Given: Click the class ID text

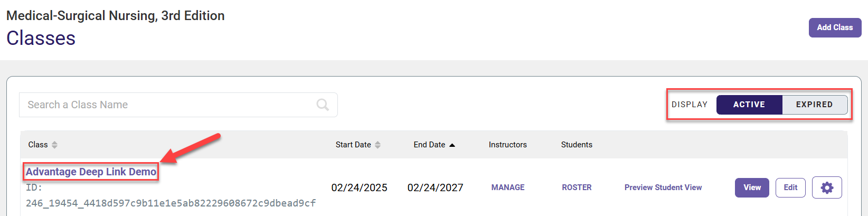Looking at the screenshot, I should pyautogui.click(x=171, y=195).
